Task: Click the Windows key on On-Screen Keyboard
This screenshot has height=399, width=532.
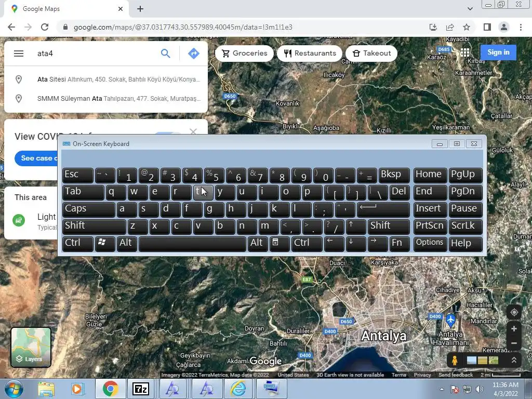Action: point(105,244)
